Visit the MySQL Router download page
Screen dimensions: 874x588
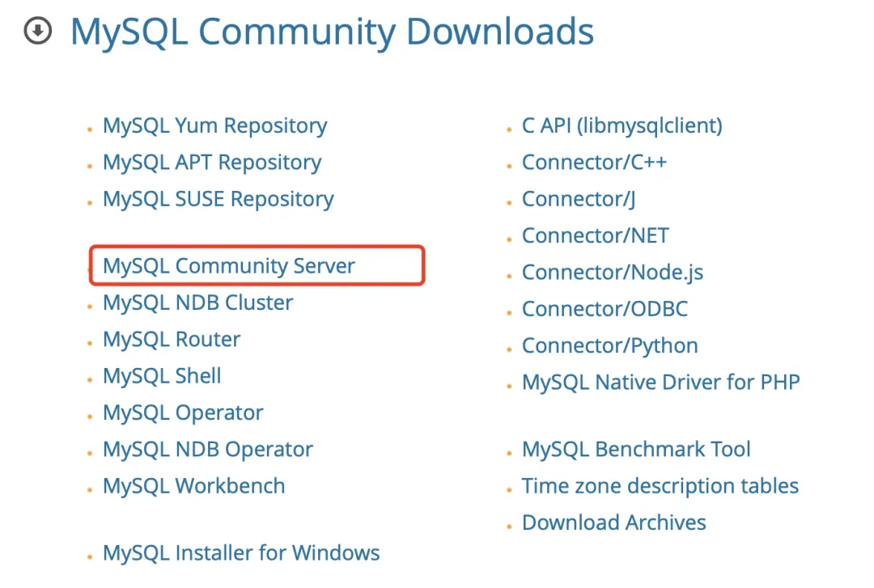click(172, 340)
